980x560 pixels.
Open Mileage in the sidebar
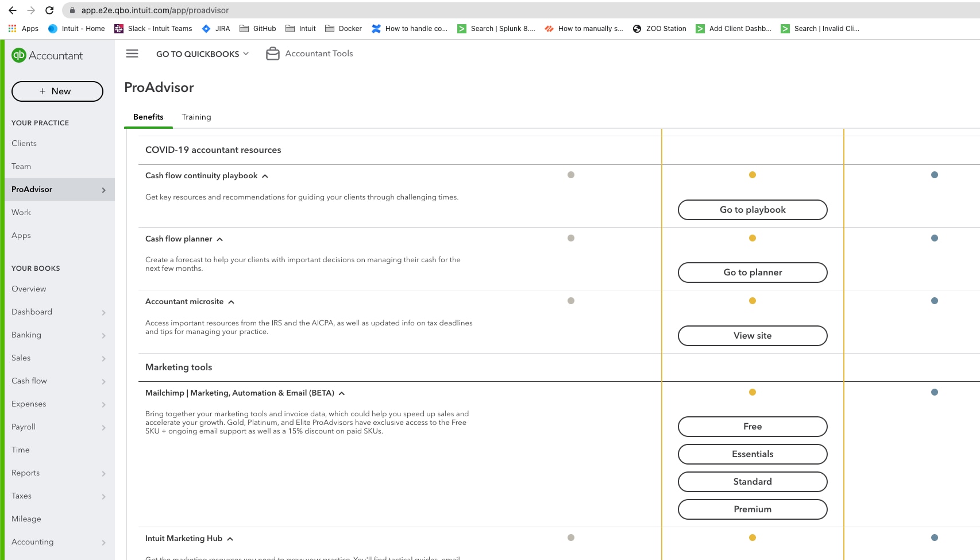point(26,519)
